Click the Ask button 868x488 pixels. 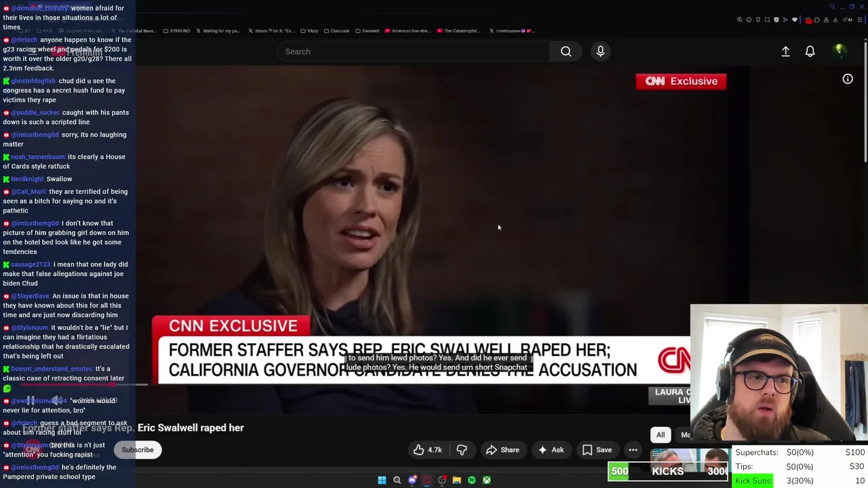pos(551,450)
